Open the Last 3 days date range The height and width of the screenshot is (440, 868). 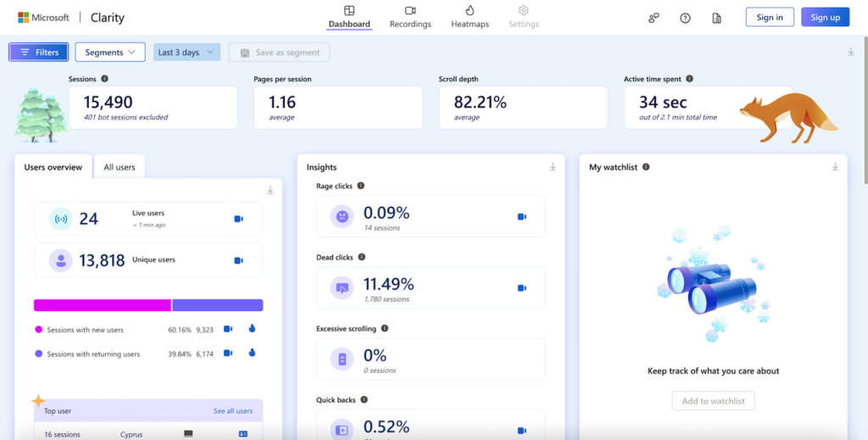[x=186, y=53]
